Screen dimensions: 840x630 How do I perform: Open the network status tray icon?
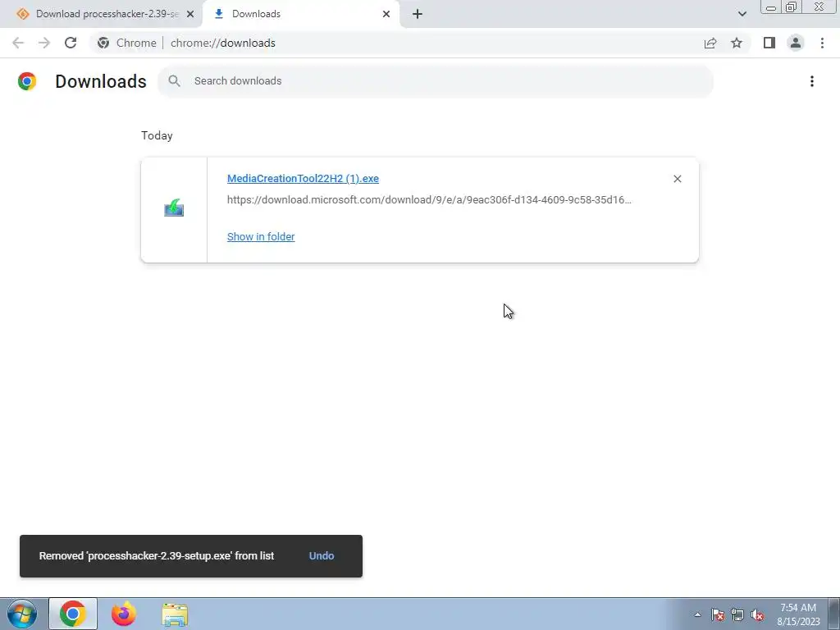[737, 614]
